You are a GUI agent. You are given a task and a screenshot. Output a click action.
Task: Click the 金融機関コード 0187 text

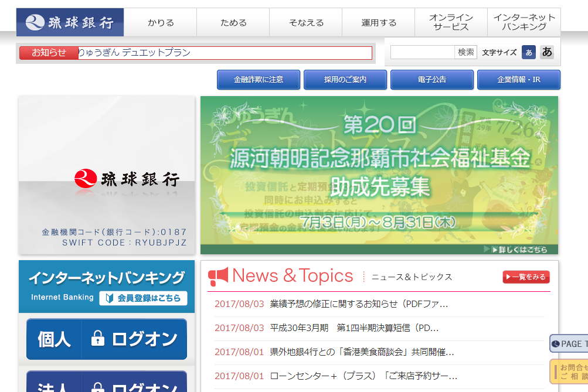(x=114, y=232)
